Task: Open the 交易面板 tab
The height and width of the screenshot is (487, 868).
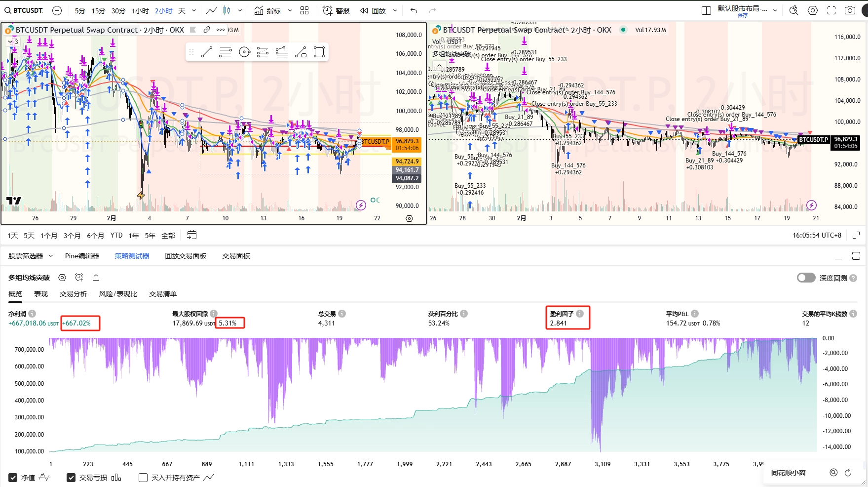Action: pyautogui.click(x=236, y=256)
